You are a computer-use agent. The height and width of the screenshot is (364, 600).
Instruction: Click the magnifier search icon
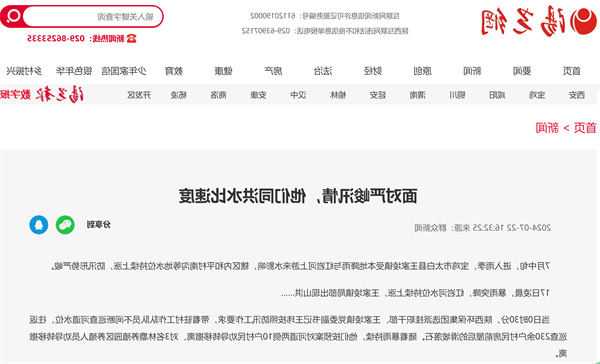14,16
